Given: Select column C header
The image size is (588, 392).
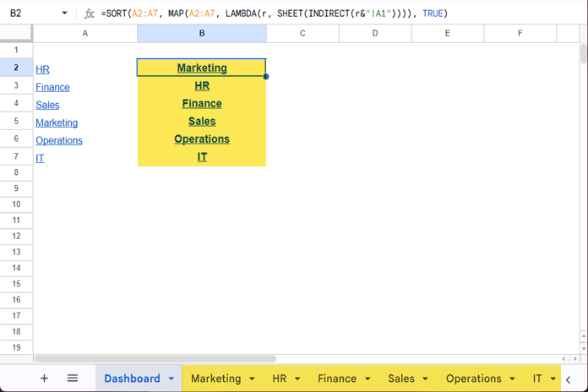Looking at the screenshot, I should 302,34.
